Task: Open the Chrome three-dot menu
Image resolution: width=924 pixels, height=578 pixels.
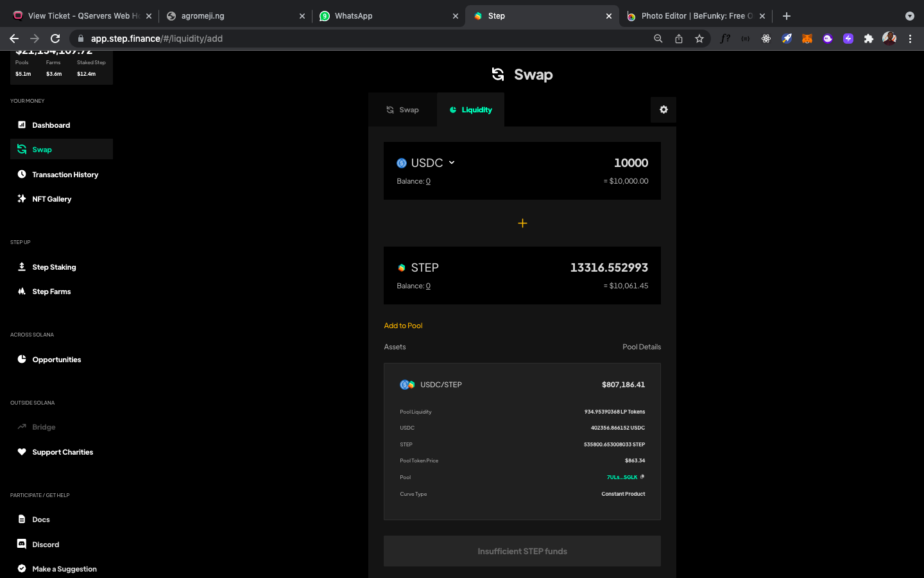Action: 910,39
